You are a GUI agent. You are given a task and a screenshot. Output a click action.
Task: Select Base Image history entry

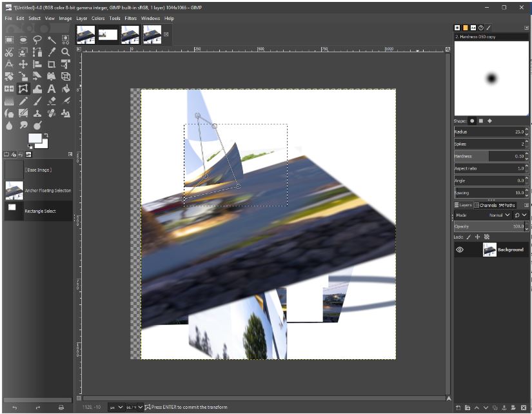[x=38, y=170]
